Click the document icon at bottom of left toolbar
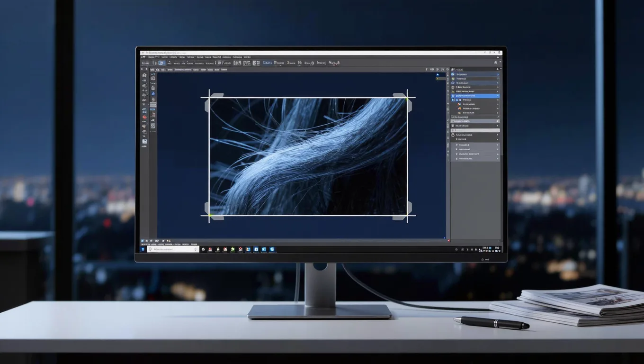Image resolution: width=644 pixels, height=364 pixels. point(144,141)
